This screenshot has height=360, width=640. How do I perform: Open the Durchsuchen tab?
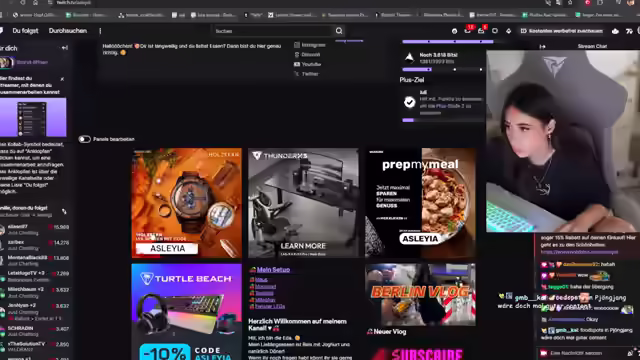[x=68, y=31]
